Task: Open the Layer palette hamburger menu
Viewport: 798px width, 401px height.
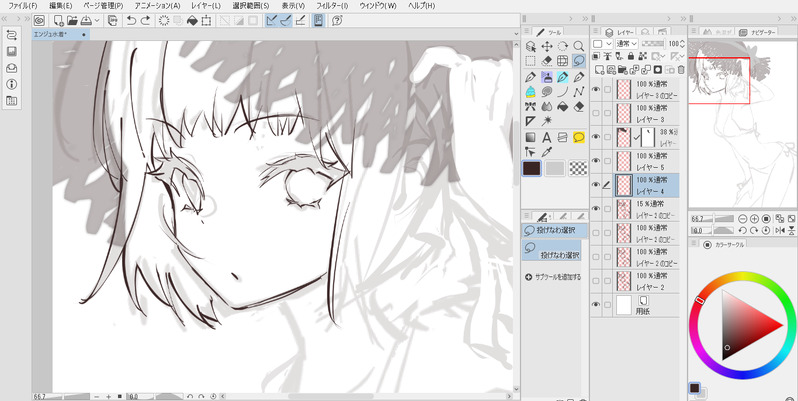Action: pos(595,32)
